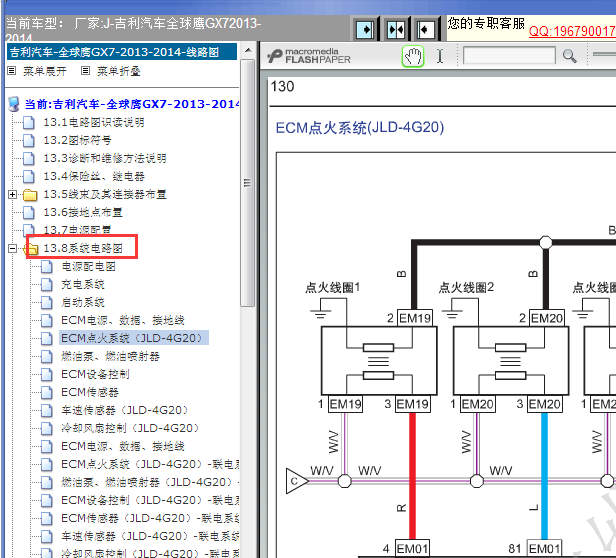
Task: Open the 电源配电图 diagram
Action: 88,266
